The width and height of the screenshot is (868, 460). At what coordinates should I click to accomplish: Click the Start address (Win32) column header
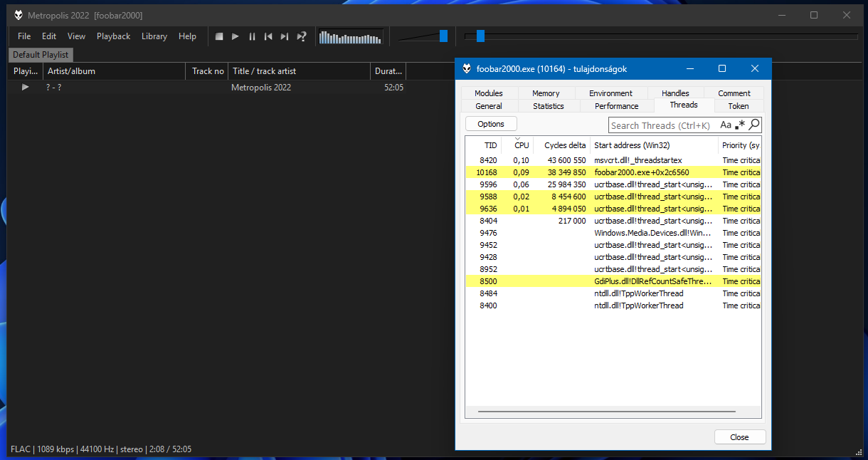pyautogui.click(x=654, y=145)
